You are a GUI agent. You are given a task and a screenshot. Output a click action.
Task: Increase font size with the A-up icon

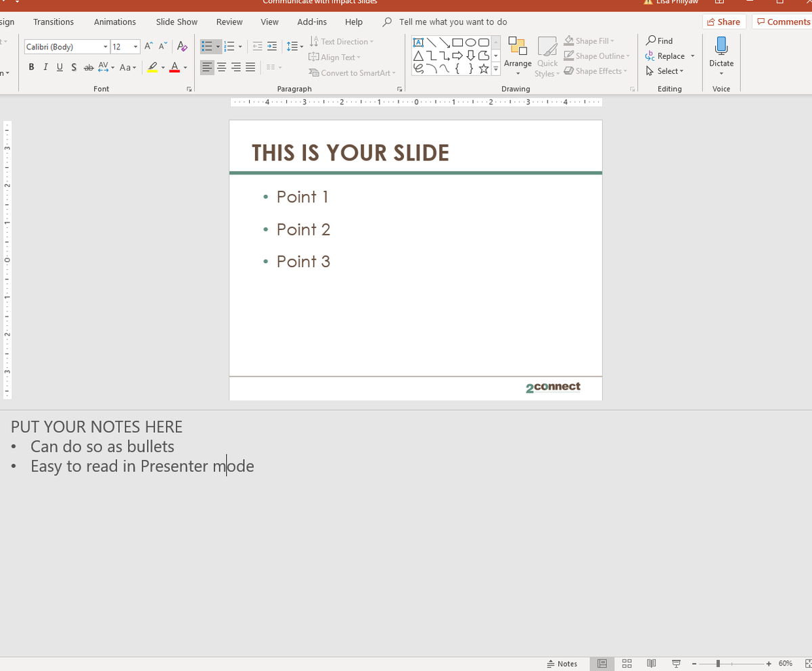point(148,46)
